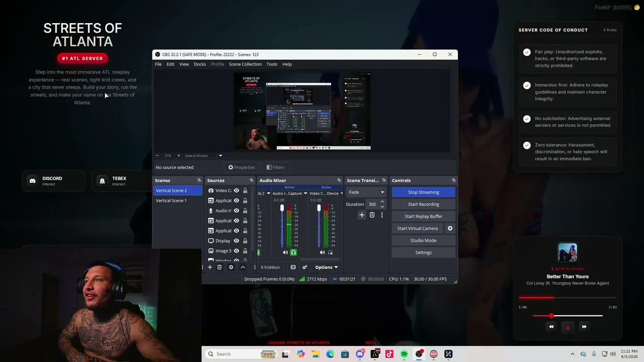Open OBS Settings from Controls panel
Viewport: 644px width, 362px height.
424,252
